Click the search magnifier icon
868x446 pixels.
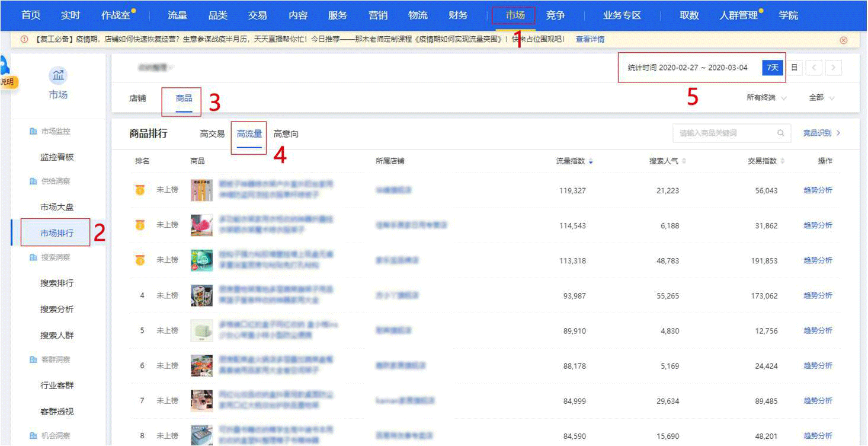pos(780,133)
